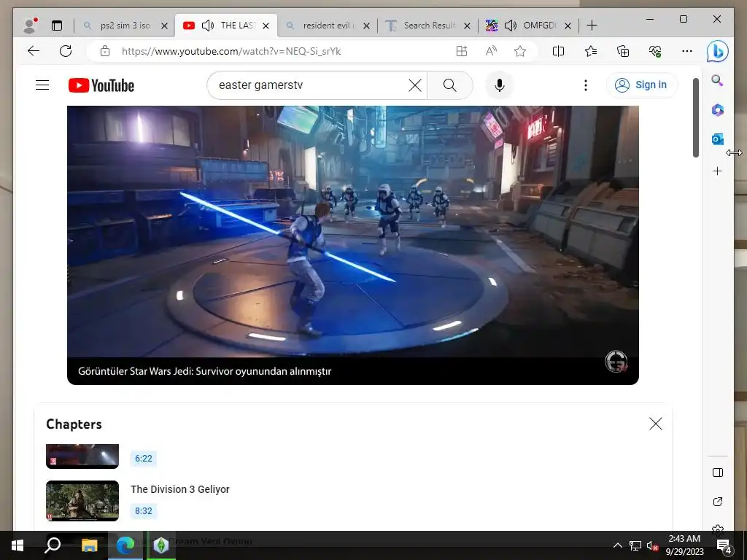Mute the OMFGD tab audio
Screen dimensions: 747x560
point(510,26)
